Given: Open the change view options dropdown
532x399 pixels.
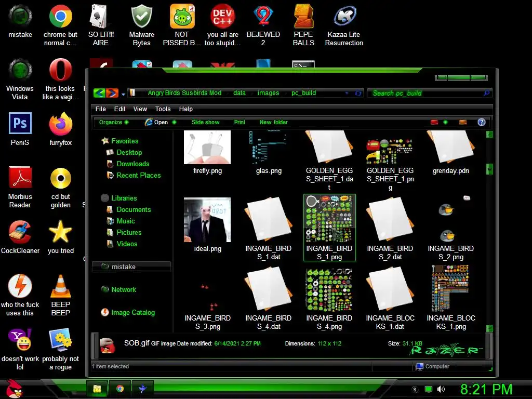Looking at the screenshot, I should [x=445, y=122].
